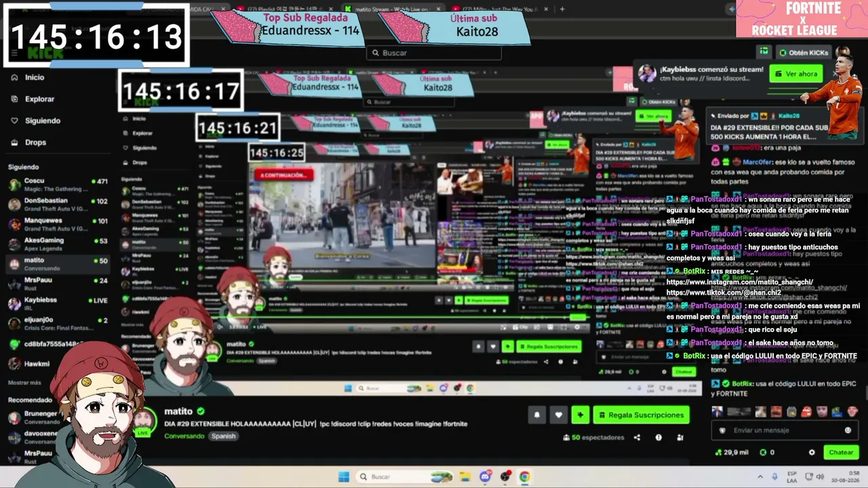Click the MarcOfer username in chat
This screenshot has width=868, height=488.
(x=757, y=162)
